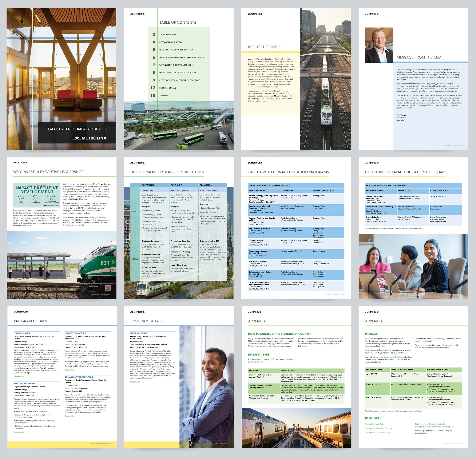Click Metrolinx logo above Message from the CEO

[372, 14]
